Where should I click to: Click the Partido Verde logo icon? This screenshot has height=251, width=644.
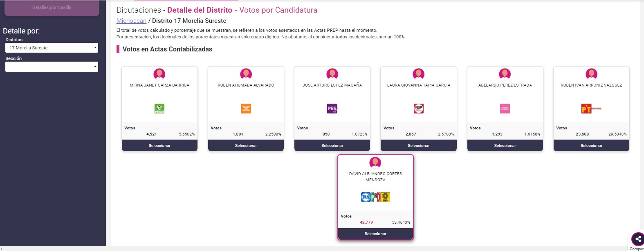pos(159,109)
